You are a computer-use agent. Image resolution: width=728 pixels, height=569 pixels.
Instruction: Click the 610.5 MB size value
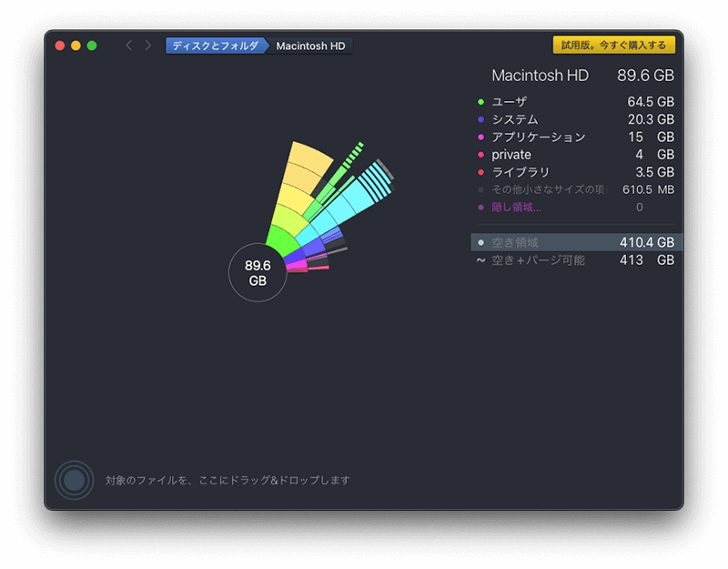[x=648, y=189]
